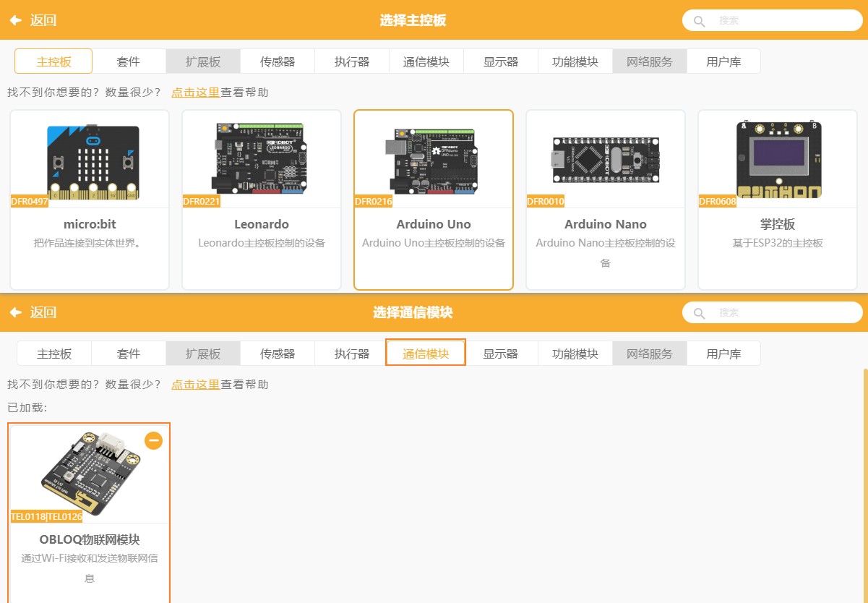
Task: Click the back arrow in the communication module header
Action: [x=16, y=312]
